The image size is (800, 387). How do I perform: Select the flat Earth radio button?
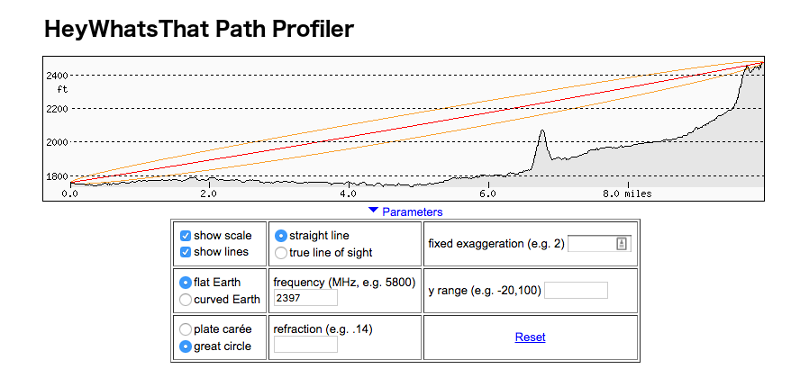[185, 282]
